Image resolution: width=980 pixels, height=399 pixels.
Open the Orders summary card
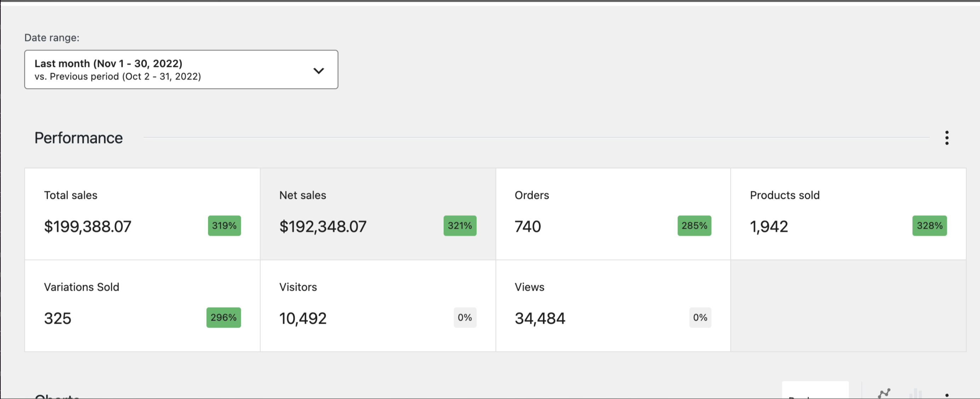pyautogui.click(x=612, y=214)
